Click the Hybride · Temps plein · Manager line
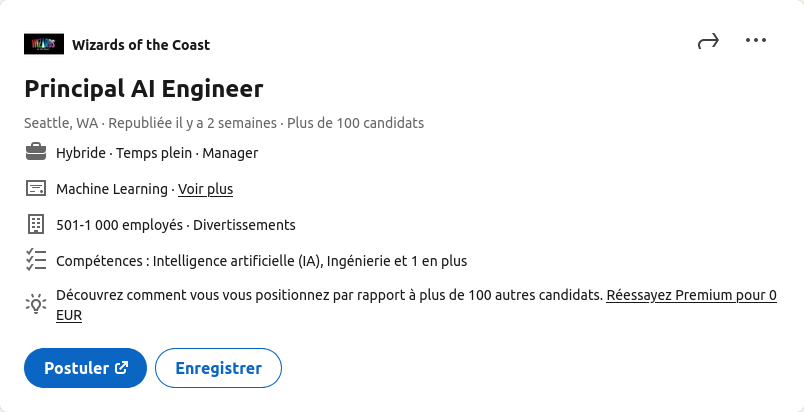The height and width of the screenshot is (412, 804). pos(157,153)
